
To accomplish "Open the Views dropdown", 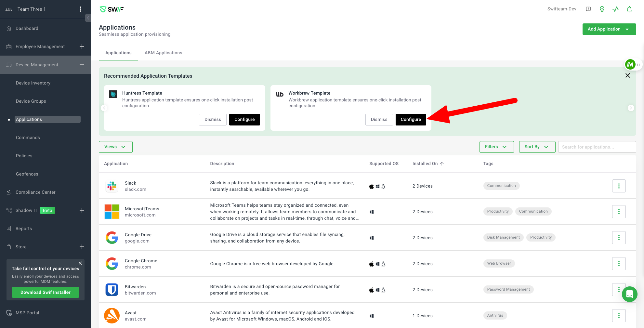I will click(x=115, y=147).
